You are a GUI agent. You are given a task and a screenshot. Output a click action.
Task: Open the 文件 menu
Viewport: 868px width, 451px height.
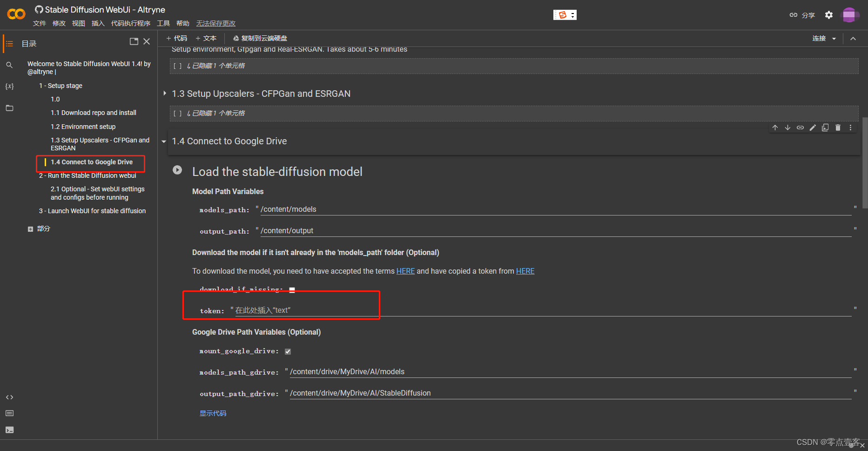(x=40, y=23)
